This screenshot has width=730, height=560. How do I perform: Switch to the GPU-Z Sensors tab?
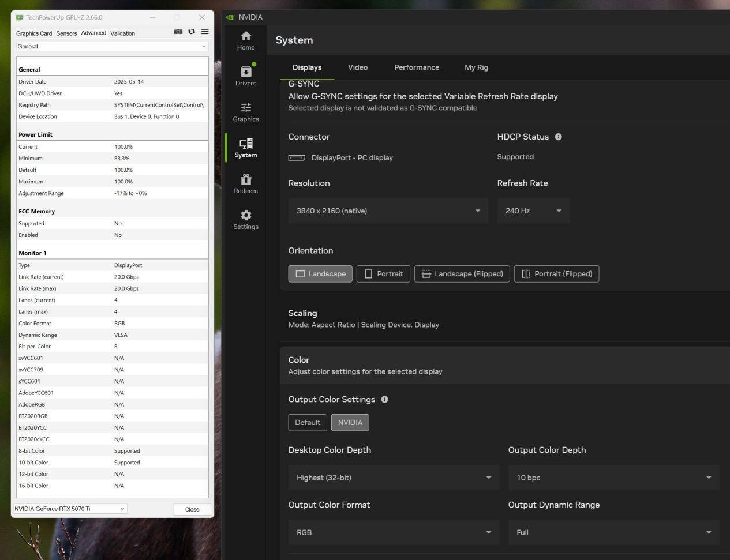coord(66,33)
